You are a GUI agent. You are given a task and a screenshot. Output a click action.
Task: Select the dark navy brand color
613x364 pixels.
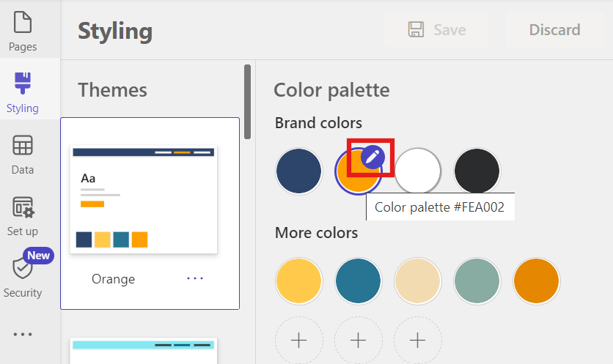tap(298, 171)
